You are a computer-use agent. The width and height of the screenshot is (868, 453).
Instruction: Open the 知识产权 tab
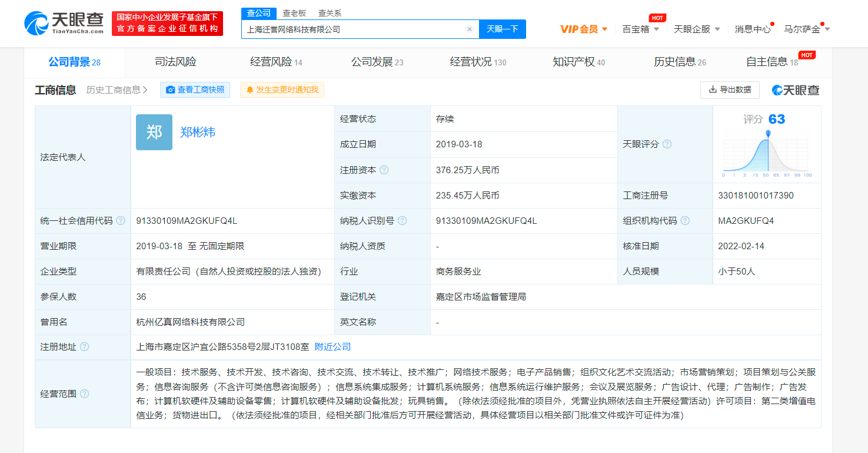click(578, 62)
